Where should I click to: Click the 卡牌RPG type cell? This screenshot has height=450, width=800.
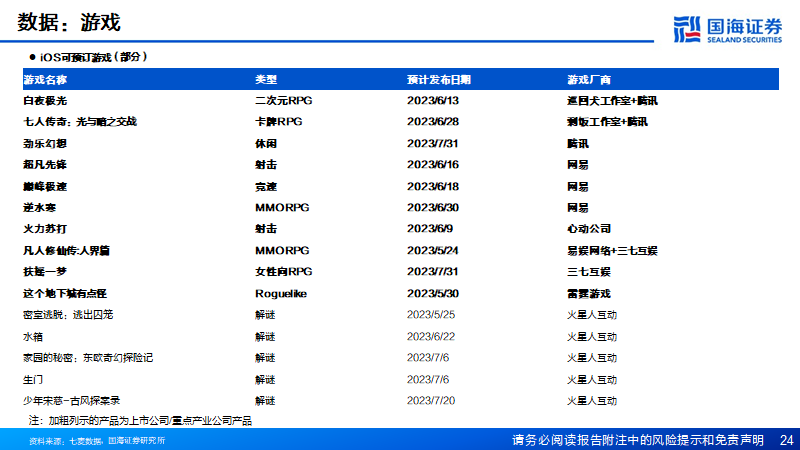(279, 122)
